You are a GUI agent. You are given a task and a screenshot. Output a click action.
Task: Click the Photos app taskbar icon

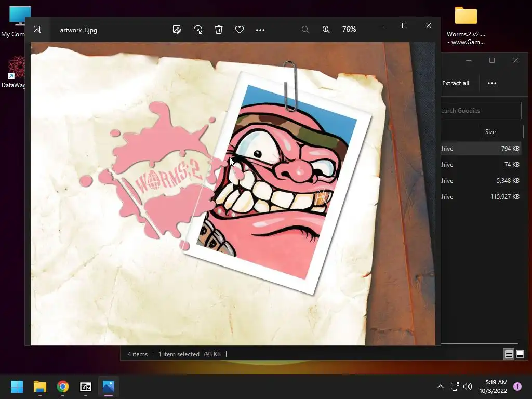coord(109,387)
